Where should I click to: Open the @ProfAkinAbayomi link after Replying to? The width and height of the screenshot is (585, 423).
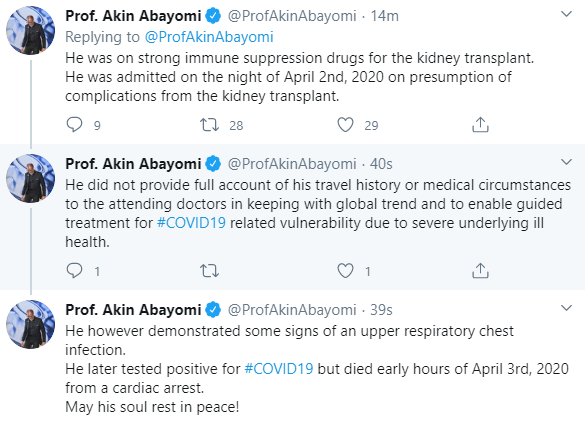209,37
